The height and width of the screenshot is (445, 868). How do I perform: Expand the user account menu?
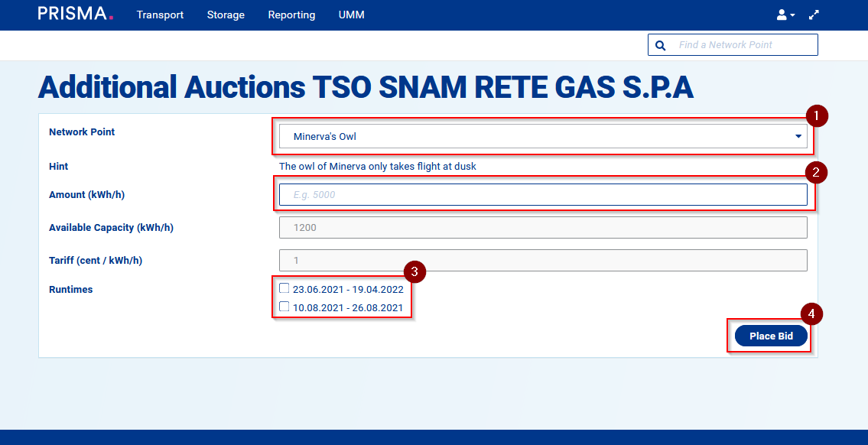click(785, 15)
